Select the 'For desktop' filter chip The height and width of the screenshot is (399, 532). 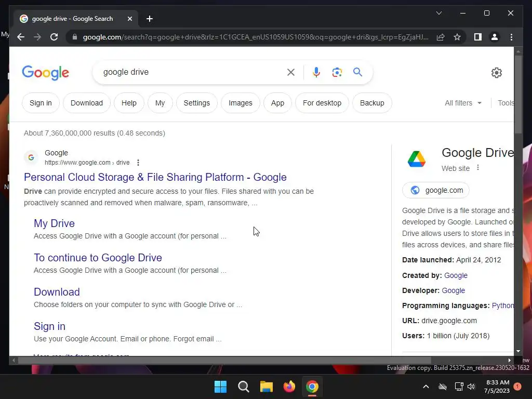tap(322, 103)
